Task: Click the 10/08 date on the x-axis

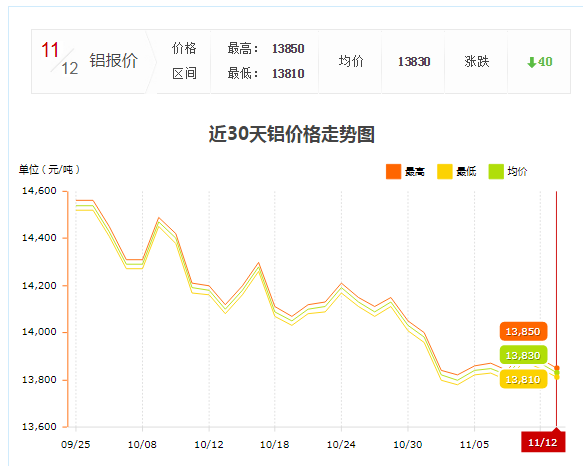Action: click(142, 444)
